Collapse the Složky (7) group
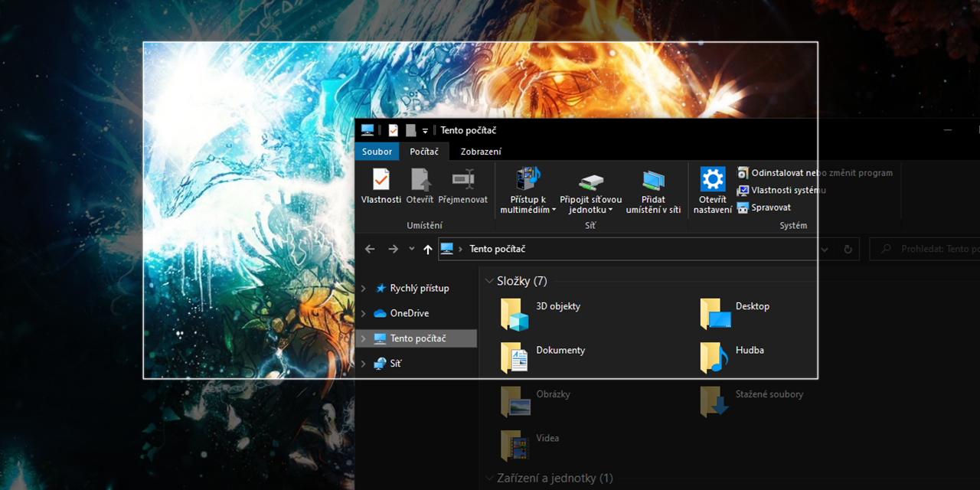 [x=490, y=281]
